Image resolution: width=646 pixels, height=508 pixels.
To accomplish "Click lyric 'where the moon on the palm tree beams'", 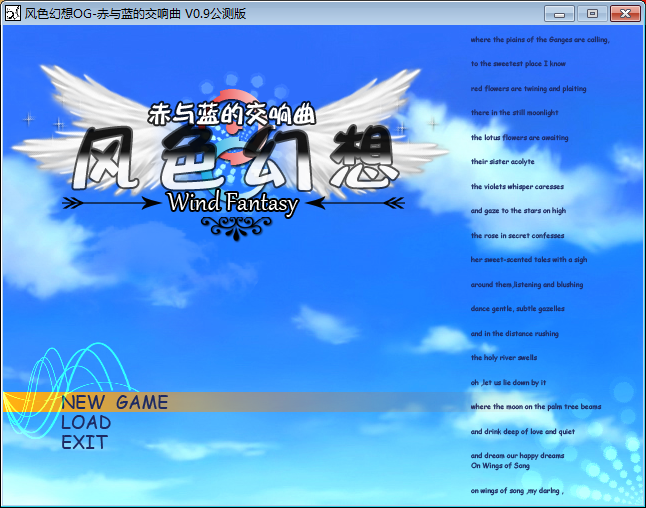I will tap(536, 407).
